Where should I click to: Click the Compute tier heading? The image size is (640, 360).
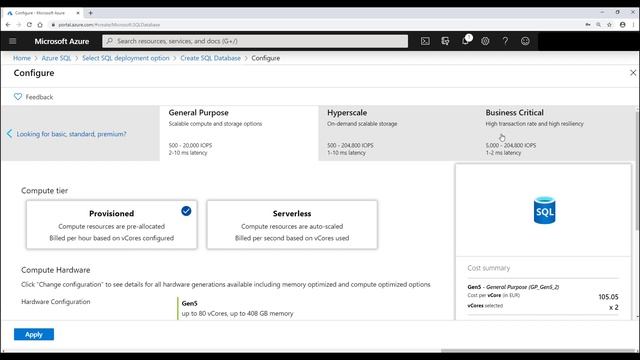(44, 191)
